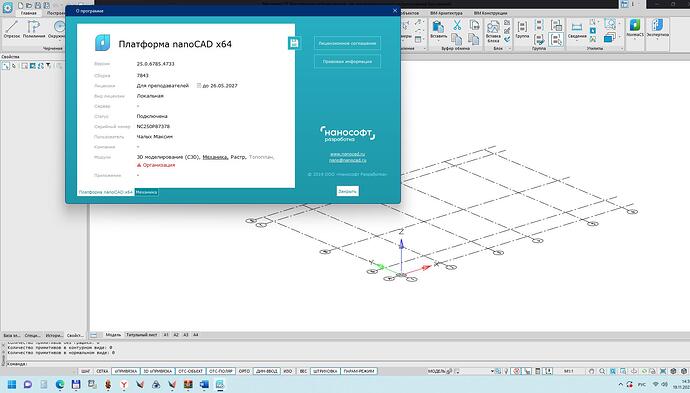Open the BIM Конструкции ribbon tab
This screenshot has width=690, height=393.
(x=490, y=14)
